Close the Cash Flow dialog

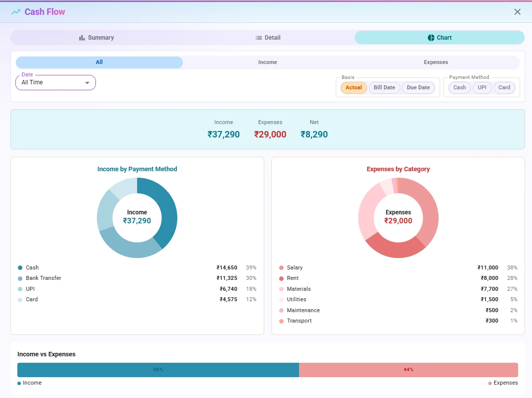point(517,12)
